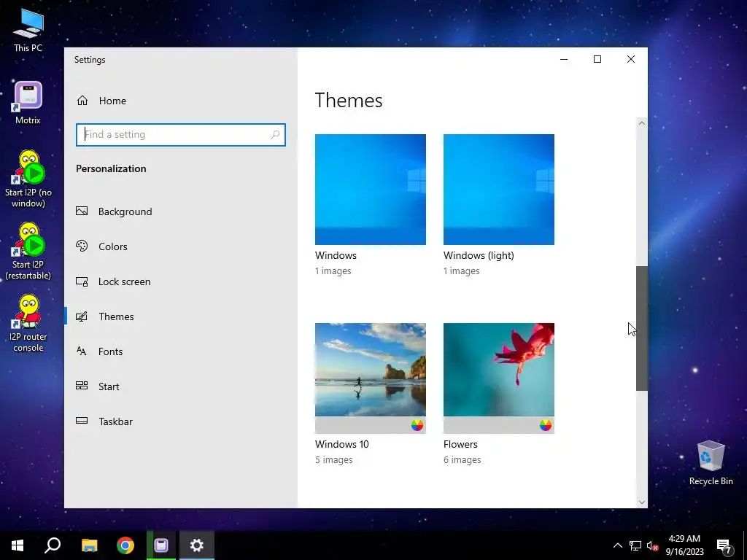
Task: Launch Google Chrome from taskbar
Action: tap(125, 545)
